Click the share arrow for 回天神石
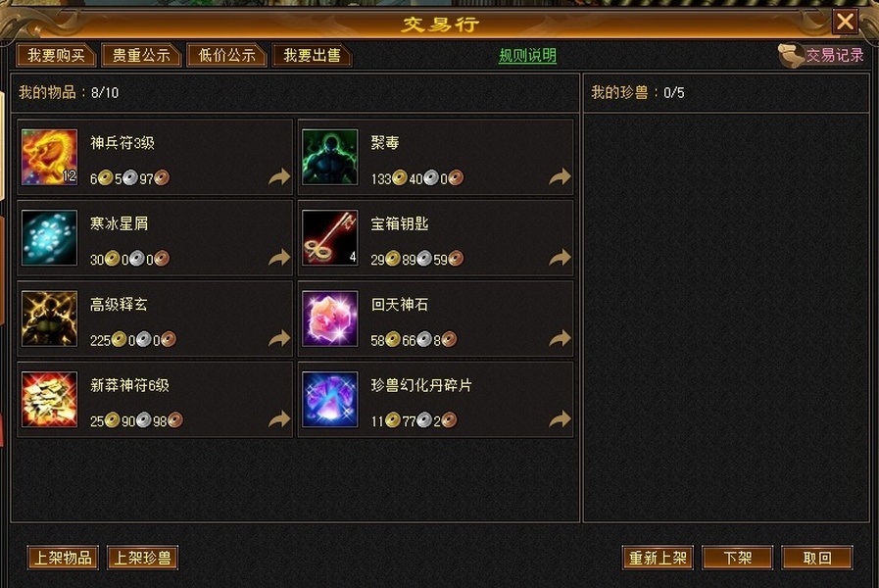 [x=560, y=338]
